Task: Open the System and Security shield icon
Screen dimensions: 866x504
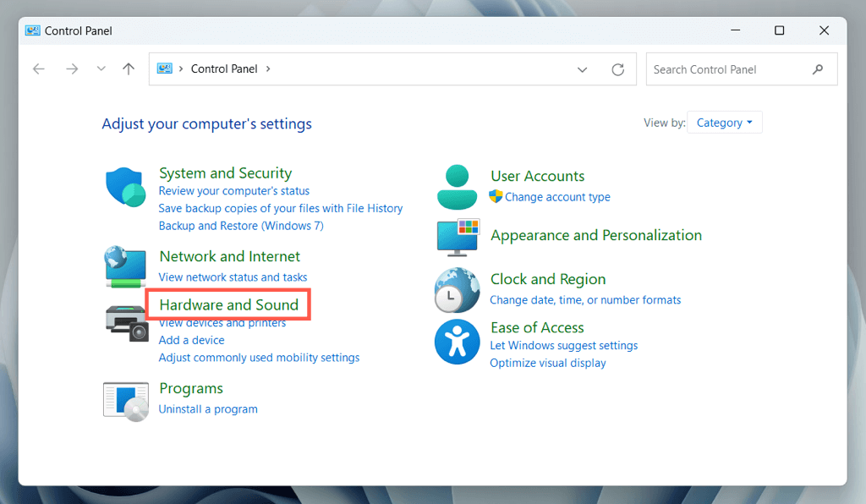Action: [x=126, y=187]
